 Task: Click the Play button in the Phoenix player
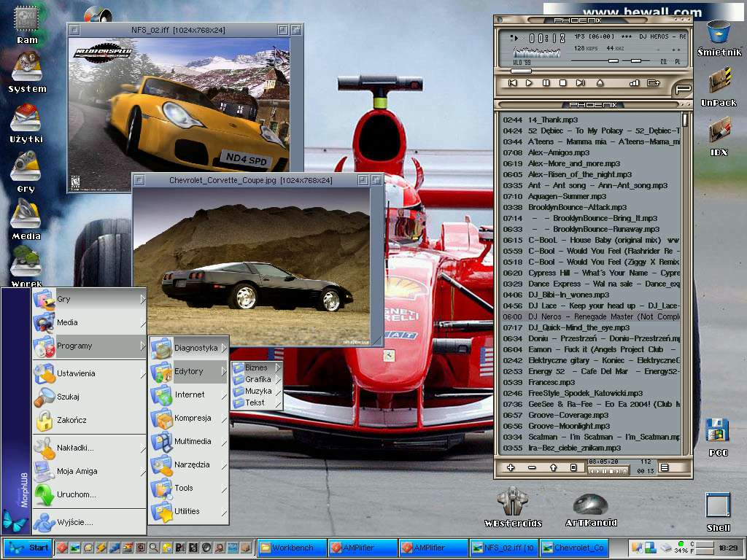[x=529, y=83]
